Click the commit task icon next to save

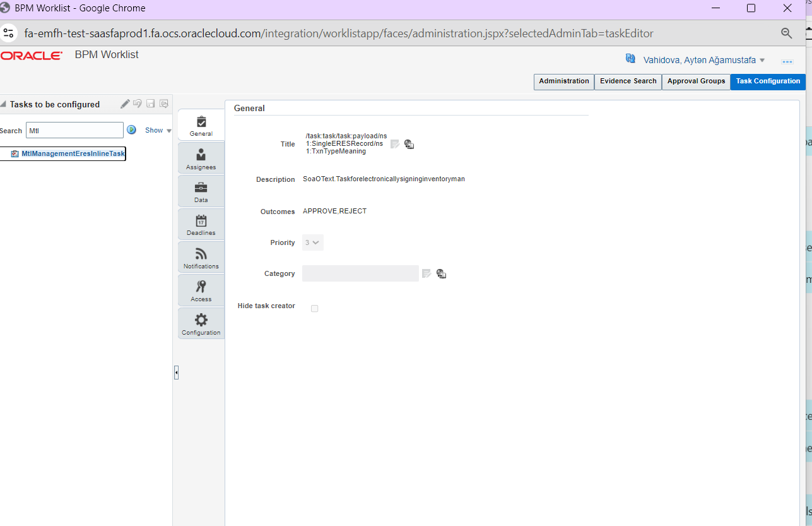click(163, 104)
